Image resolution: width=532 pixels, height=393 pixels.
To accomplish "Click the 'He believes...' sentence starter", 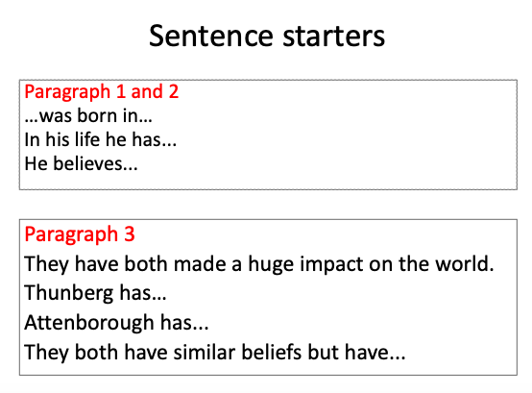I will point(81,163).
